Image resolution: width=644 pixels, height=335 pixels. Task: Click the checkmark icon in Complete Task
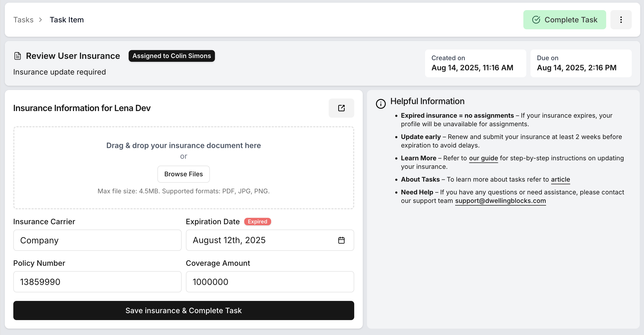coord(536,20)
